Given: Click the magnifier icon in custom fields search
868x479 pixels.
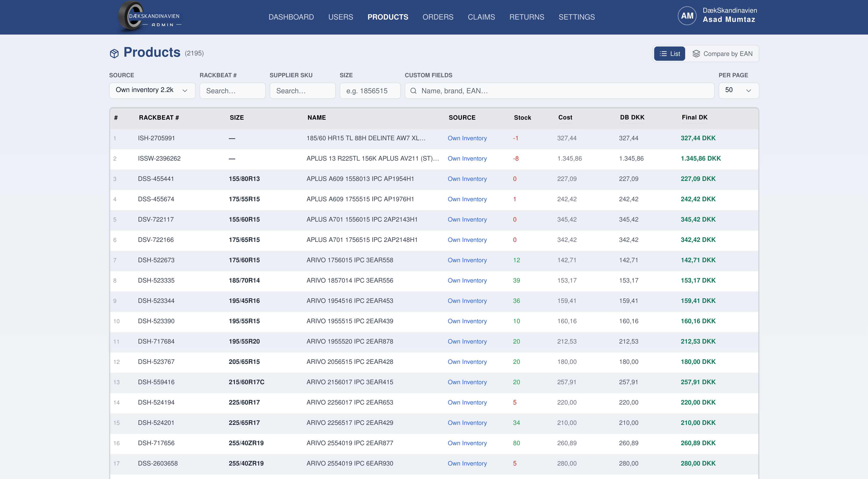Looking at the screenshot, I should [413, 91].
